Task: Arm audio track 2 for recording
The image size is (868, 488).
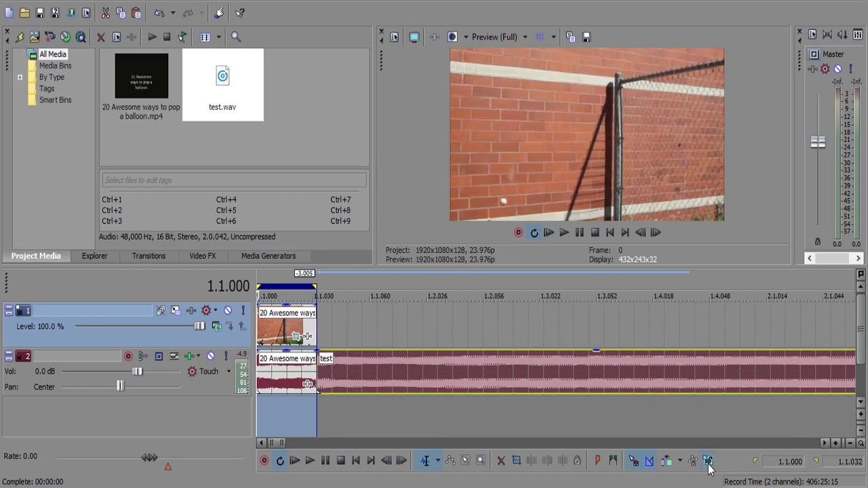Action: (127, 356)
